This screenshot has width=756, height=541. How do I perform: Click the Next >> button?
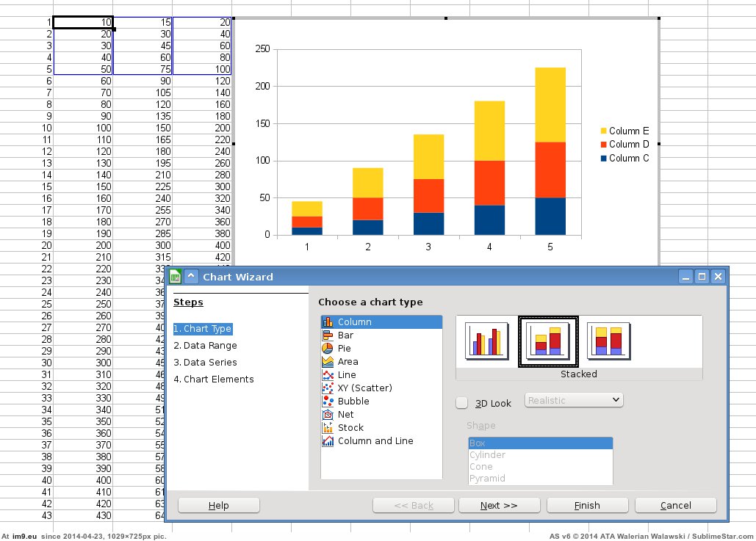[499, 505]
